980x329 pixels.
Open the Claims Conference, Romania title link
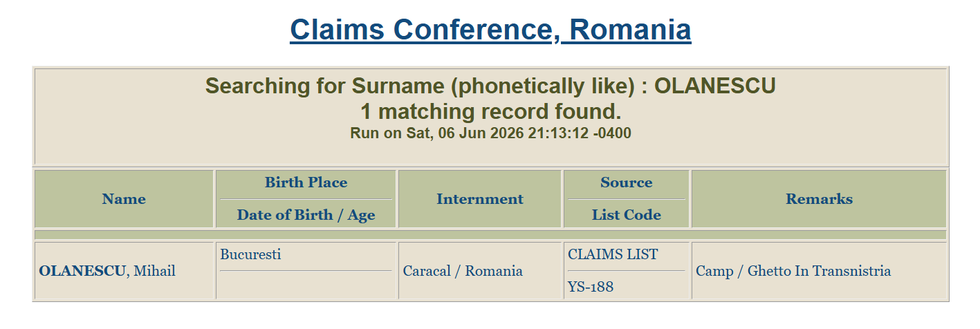(x=490, y=30)
